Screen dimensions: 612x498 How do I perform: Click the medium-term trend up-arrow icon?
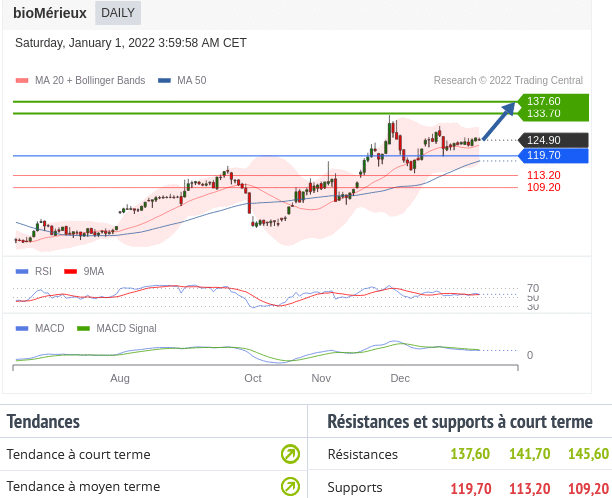(x=290, y=487)
